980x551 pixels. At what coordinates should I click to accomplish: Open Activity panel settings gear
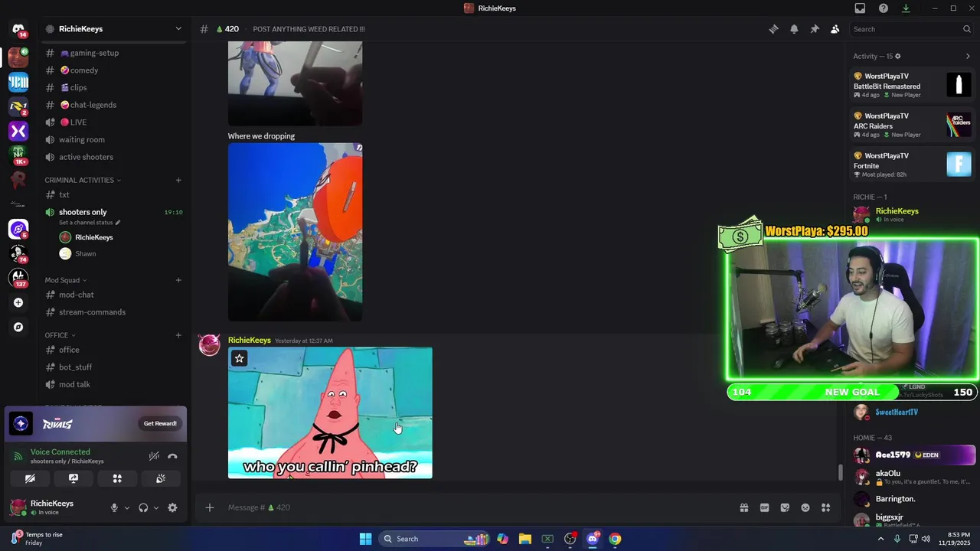click(898, 56)
